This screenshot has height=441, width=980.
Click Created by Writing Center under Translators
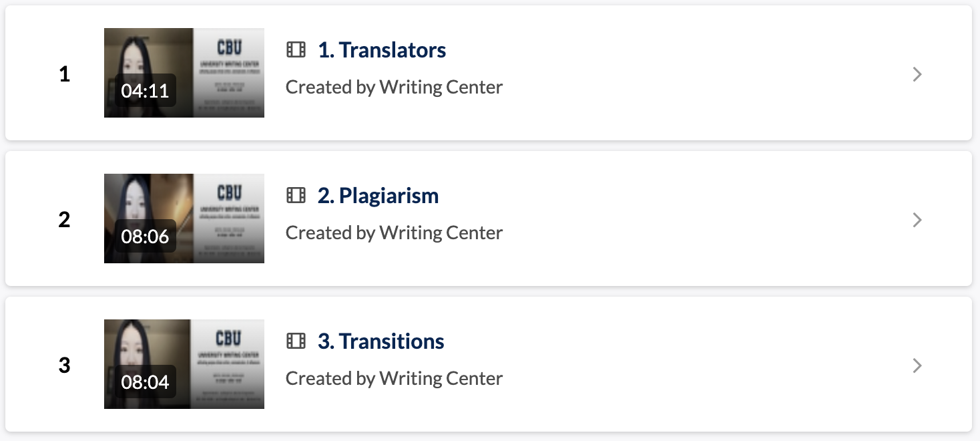[394, 87]
